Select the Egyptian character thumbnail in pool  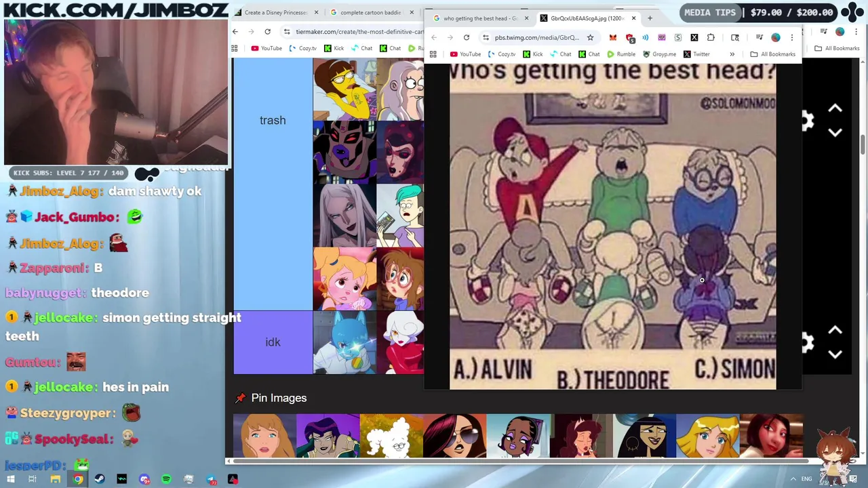(x=644, y=436)
